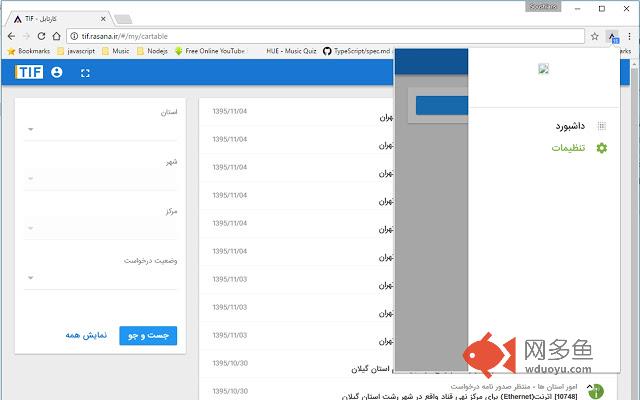
Task: Open the TIF extension icon in toolbar
Action: pos(612,37)
